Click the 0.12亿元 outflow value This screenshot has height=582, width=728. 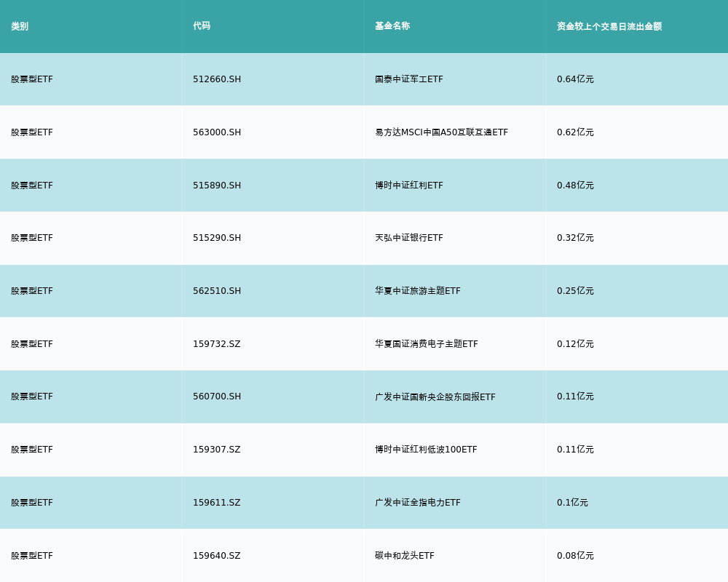point(575,344)
